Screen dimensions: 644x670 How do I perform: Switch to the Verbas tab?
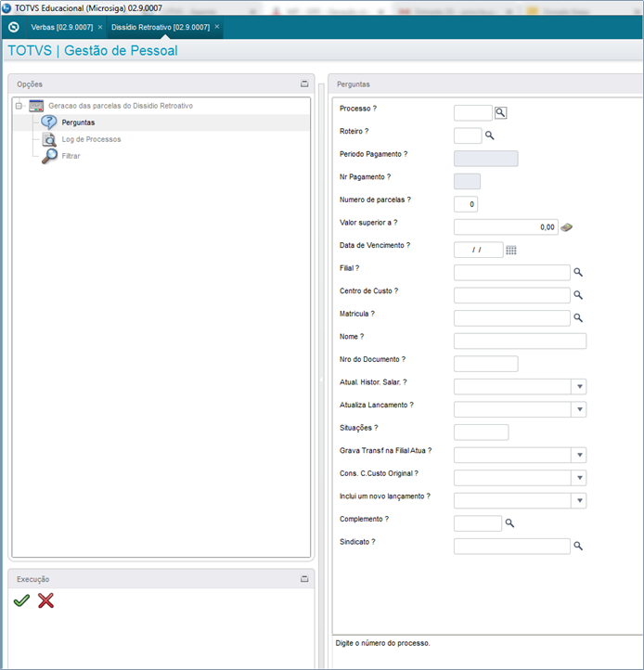62,27
